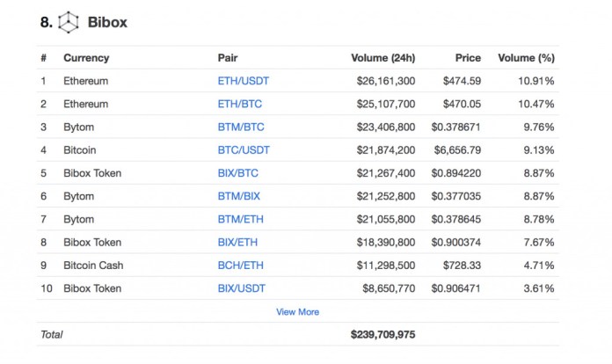Click the $21,874,200 volume value

point(386,149)
